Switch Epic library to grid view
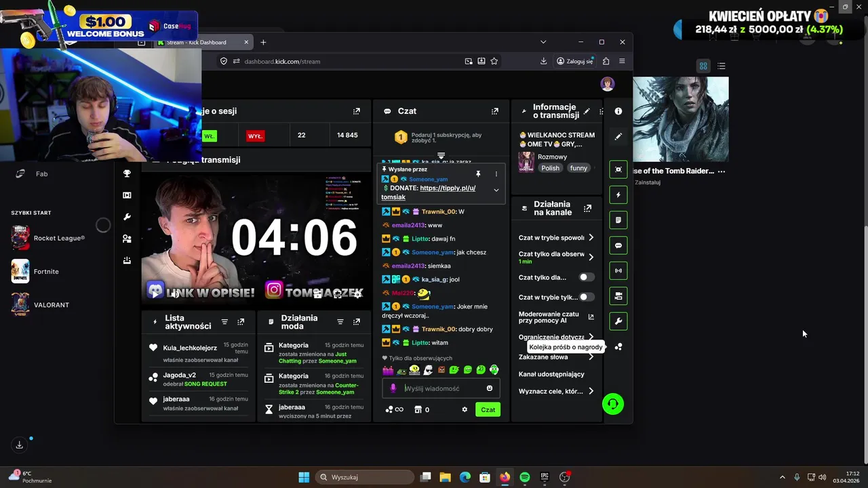Screen dimensions: 868x488 pyautogui.click(x=703, y=66)
